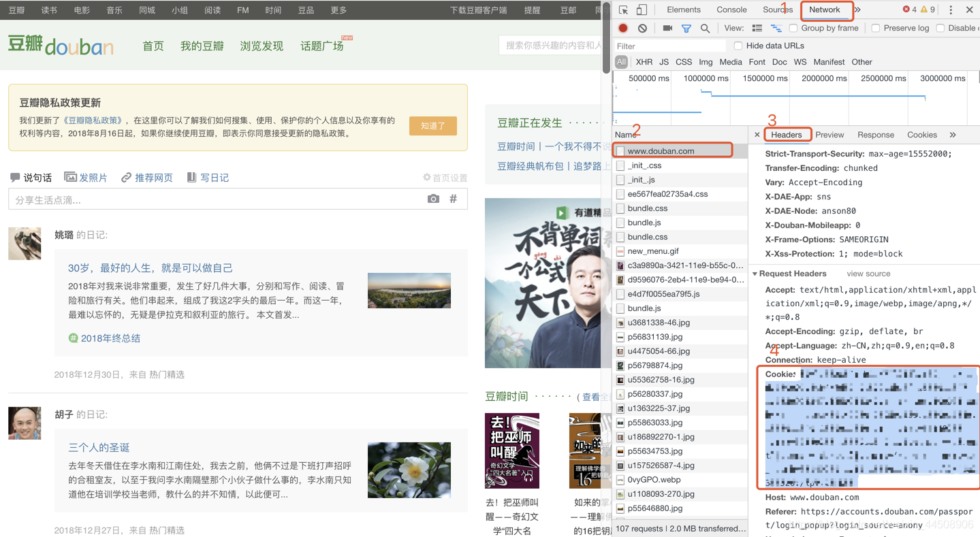Switch to large request rows view icon
Viewport: 980px width, 537px height.
tap(757, 29)
